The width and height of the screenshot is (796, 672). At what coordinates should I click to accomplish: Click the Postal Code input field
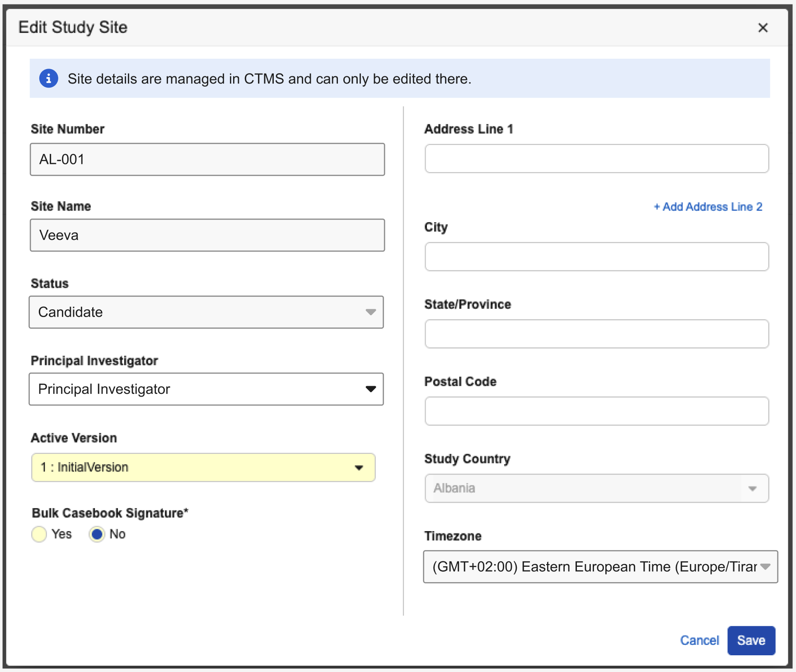pyautogui.click(x=597, y=411)
